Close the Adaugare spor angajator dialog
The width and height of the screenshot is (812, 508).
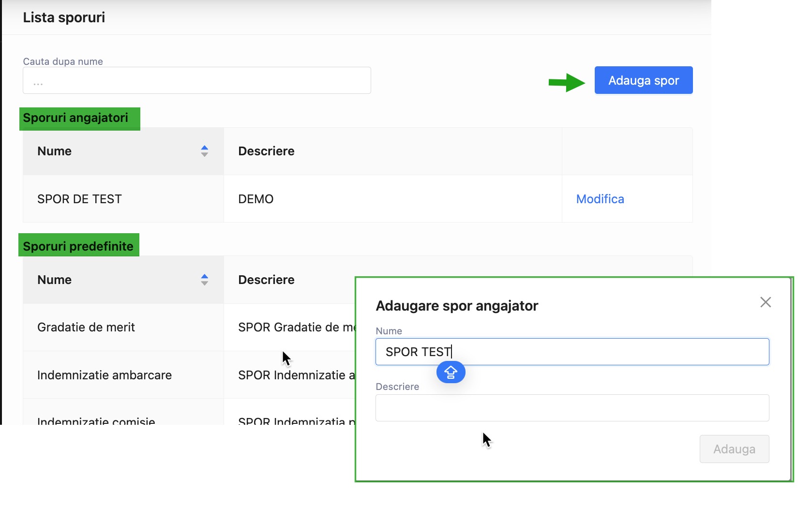(x=766, y=302)
